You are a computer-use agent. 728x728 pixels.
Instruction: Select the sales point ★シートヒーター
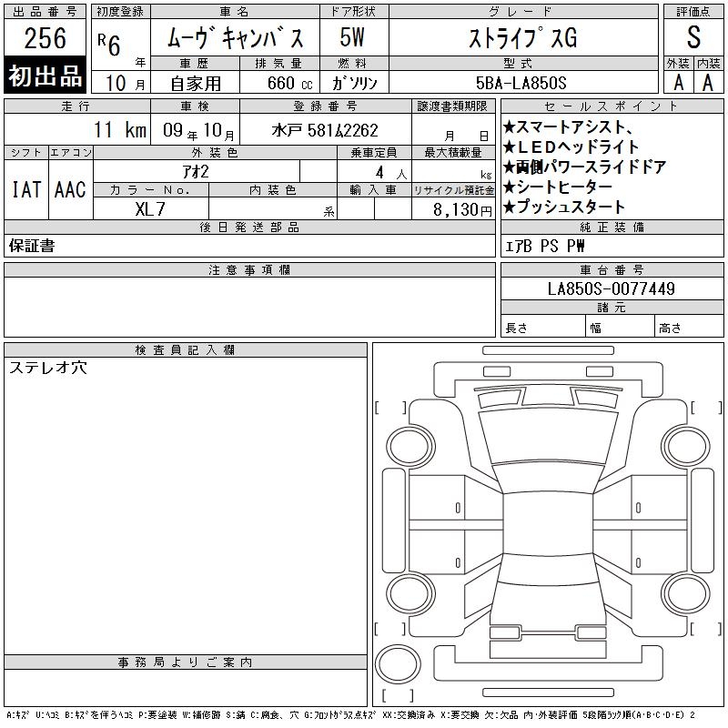[558, 187]
